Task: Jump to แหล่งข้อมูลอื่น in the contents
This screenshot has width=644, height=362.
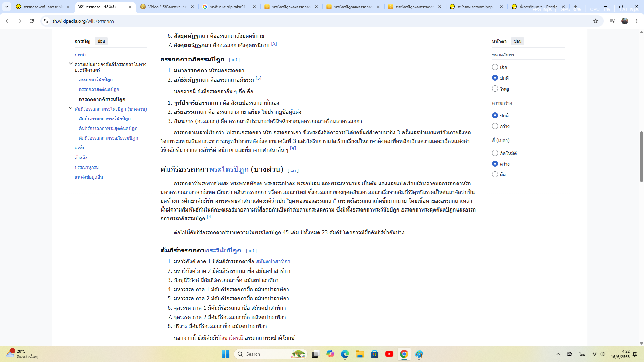Action: (89, 177)
